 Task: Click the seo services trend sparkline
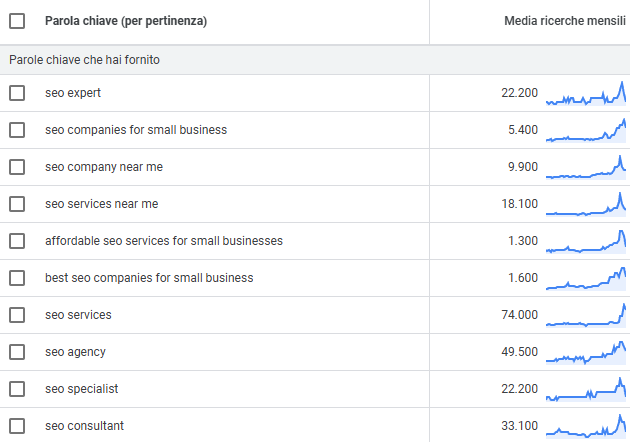click(586, 315)
